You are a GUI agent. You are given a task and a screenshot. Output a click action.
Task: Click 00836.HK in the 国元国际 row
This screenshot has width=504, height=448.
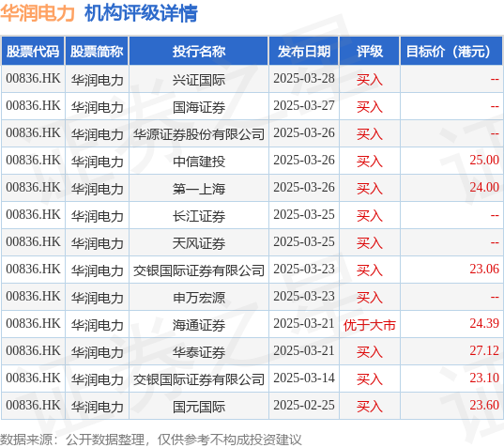point(33,405)
